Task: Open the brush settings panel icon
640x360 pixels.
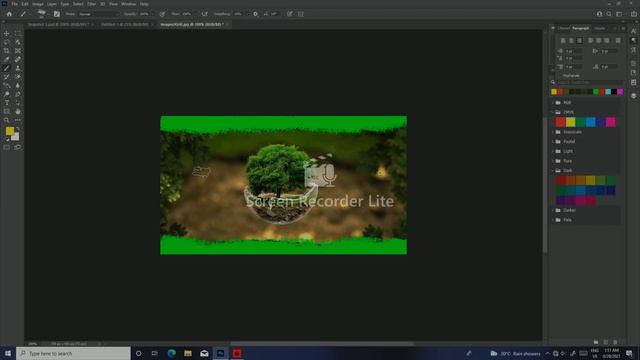Action: point(57,14)
